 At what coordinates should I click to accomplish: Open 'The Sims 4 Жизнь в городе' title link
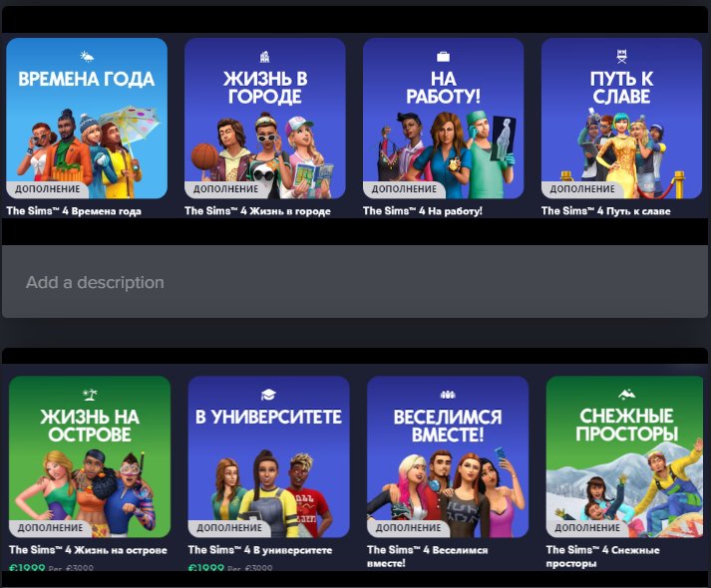(x=254, y=211)
